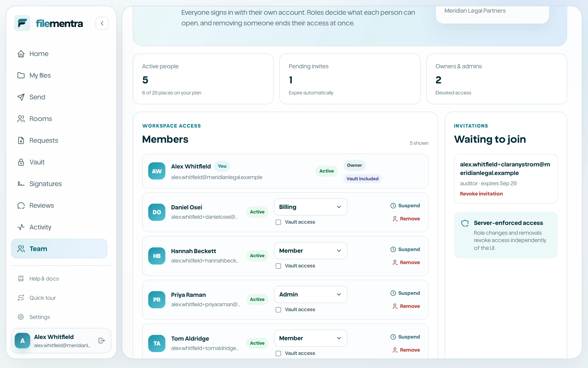Suspend Daniel Osei
This screenshot has width=588, height=368.
tap(405, 206)
